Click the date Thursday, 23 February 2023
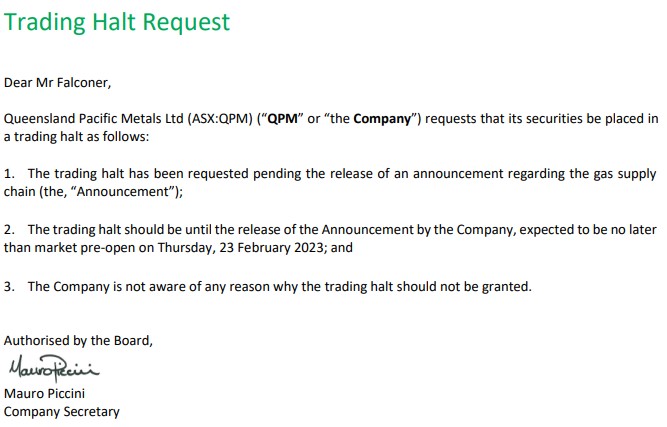 point(241,248)
